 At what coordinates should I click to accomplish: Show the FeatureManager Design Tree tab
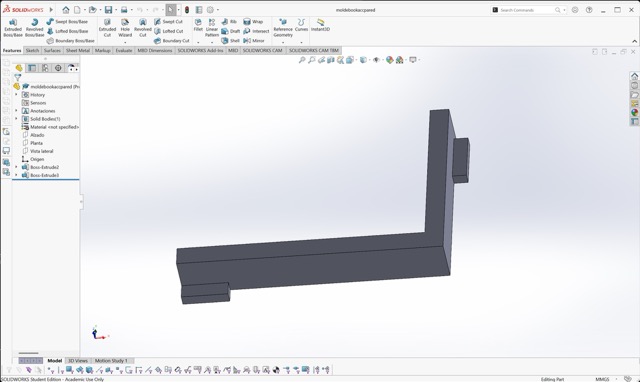pyautogui.click(x=19, y=68)
